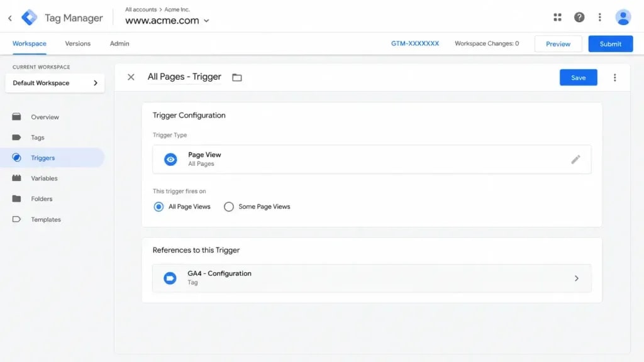Click the back arrow beside Tag Manager logo
644x362 pixels.
10,18
